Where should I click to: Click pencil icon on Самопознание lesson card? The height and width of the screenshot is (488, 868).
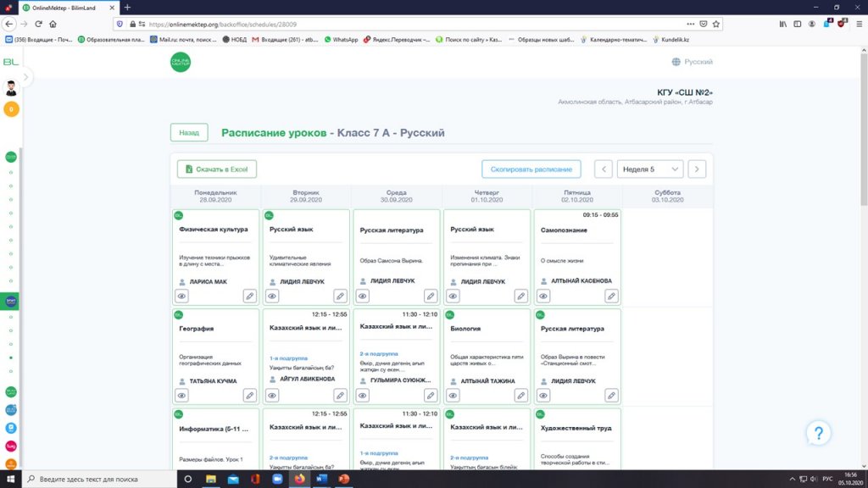pyautogui.click(x=611, y=296)
